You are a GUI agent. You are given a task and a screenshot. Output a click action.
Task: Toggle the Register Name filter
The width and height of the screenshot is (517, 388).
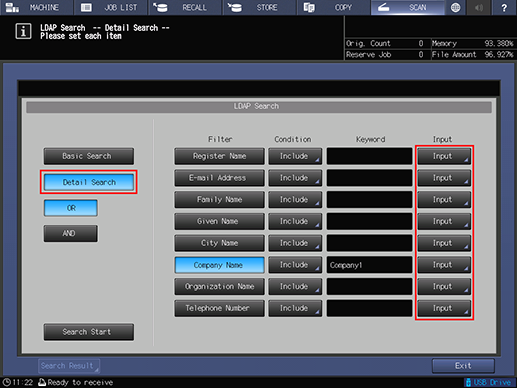click(x=219, y=156)
